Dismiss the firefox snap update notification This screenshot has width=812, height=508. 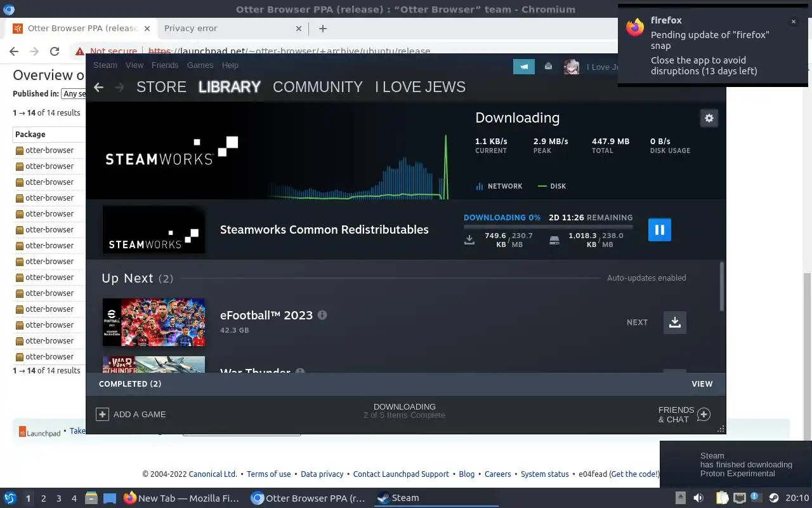click(793, 22)
